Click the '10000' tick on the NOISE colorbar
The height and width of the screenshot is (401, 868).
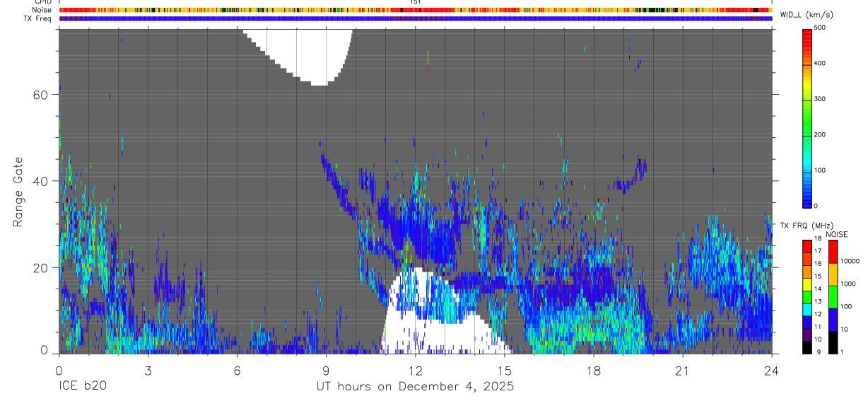click(851, 262)
